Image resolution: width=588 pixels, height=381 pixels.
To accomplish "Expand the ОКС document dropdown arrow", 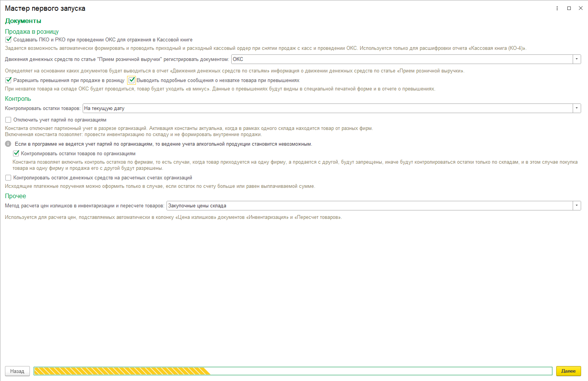I will pyautogui.click(x=577, y=59).
